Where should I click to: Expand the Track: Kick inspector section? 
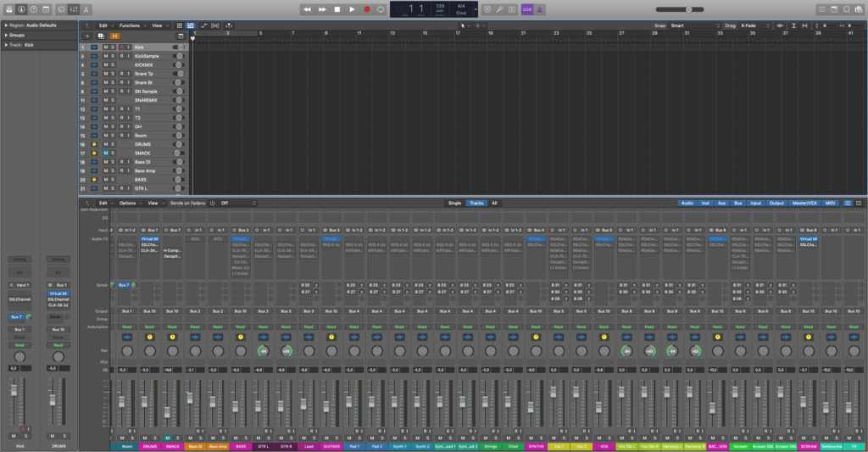(6, 45)
